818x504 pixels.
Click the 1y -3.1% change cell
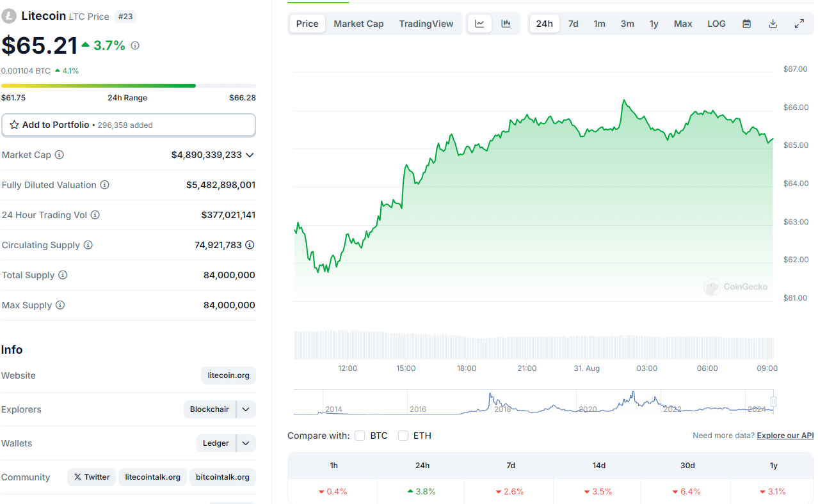click(x=773, y=491)
